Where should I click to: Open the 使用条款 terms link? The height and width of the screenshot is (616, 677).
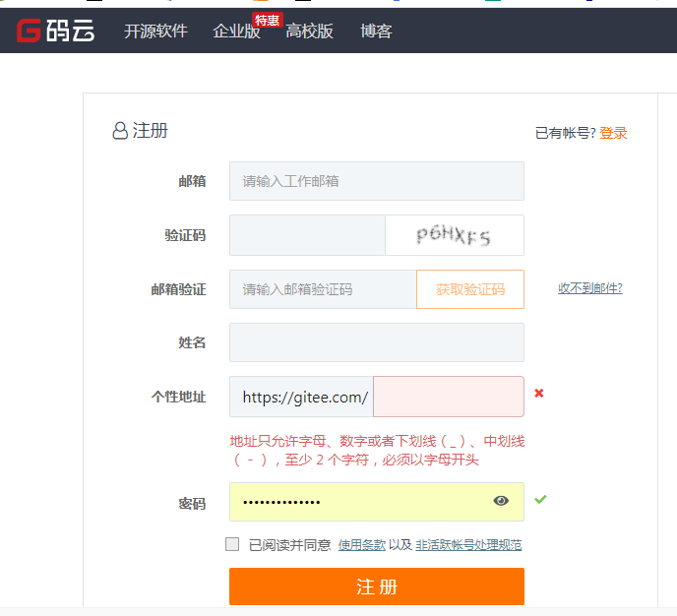tap(362, 545)
